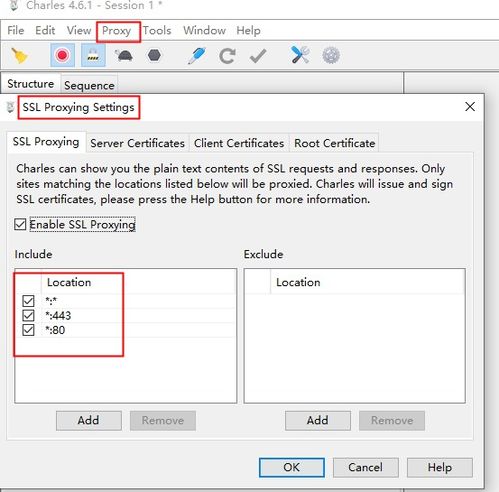Open the Proxy menu
The width and height of the screenshot is (499, 492).
[x=116, y=31]
